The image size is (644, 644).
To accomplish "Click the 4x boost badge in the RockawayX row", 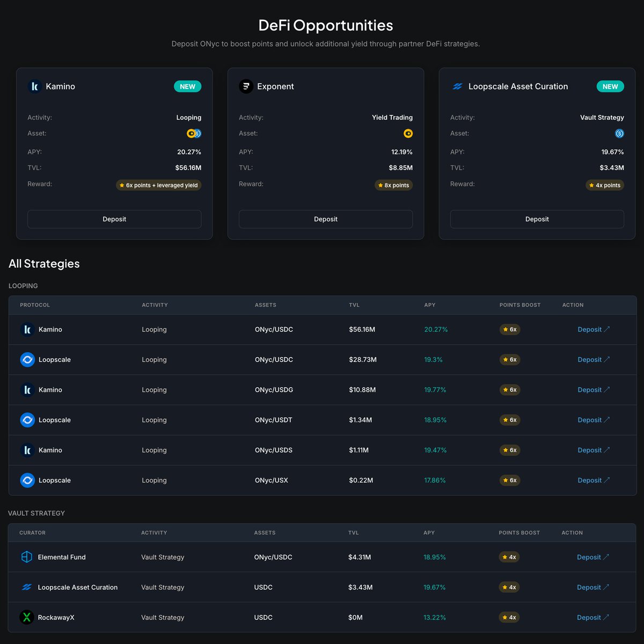I will (x=509, y=617).
